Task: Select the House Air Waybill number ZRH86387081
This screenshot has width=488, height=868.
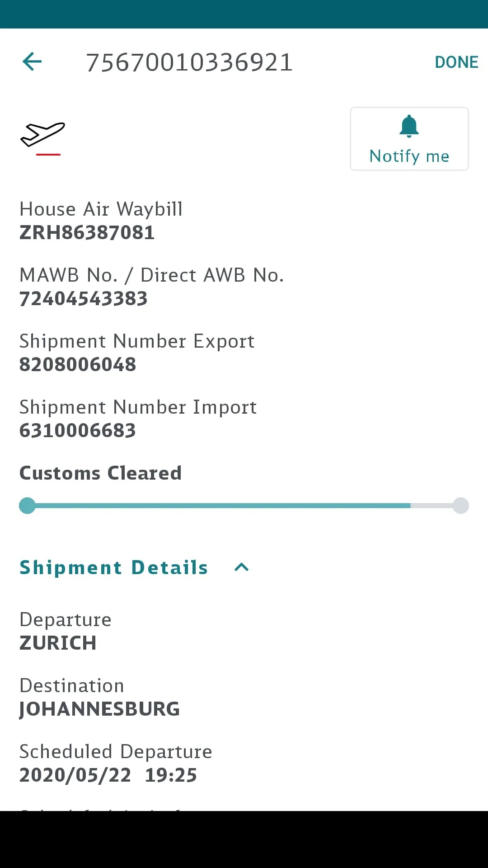Action: (87, 232)
